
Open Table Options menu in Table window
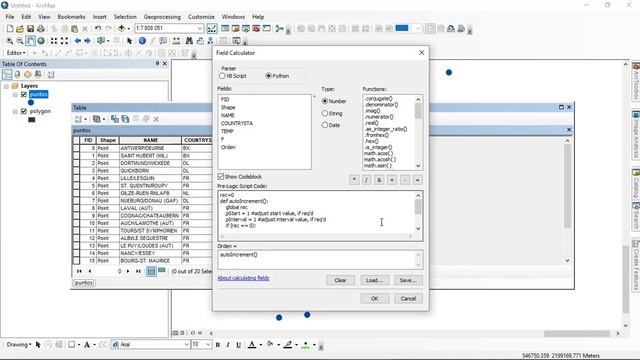point(80,119)
